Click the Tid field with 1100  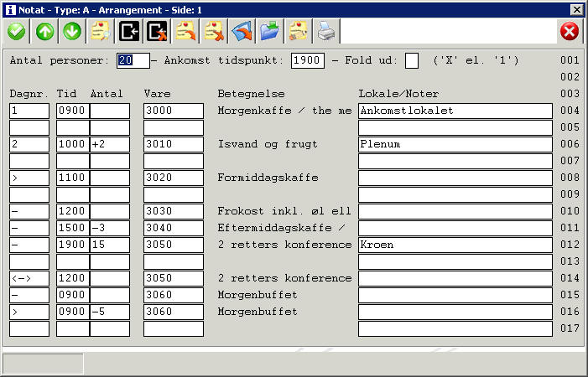(73, 178)
